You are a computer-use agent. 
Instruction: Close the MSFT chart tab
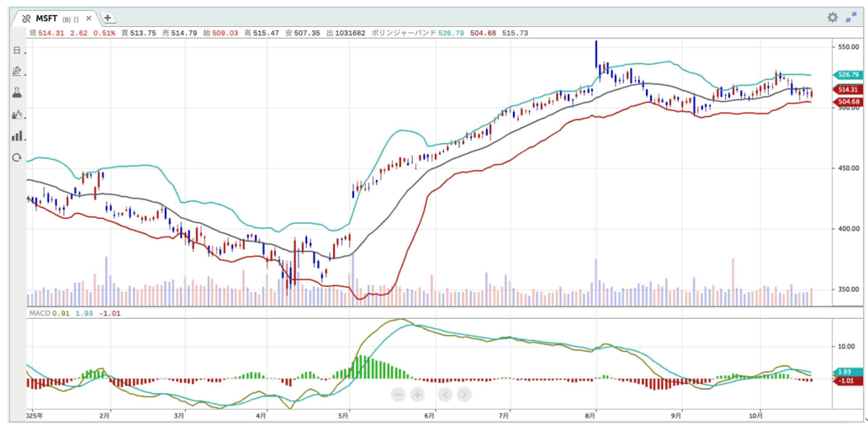tap(88, 18)
